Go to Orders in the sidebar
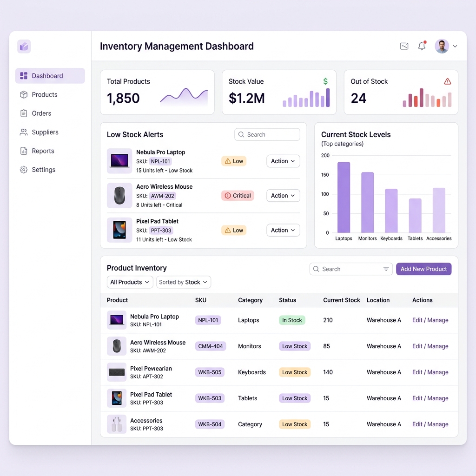Image resolution: width=476 pixels, height=476 pixels. coord(41,113)
